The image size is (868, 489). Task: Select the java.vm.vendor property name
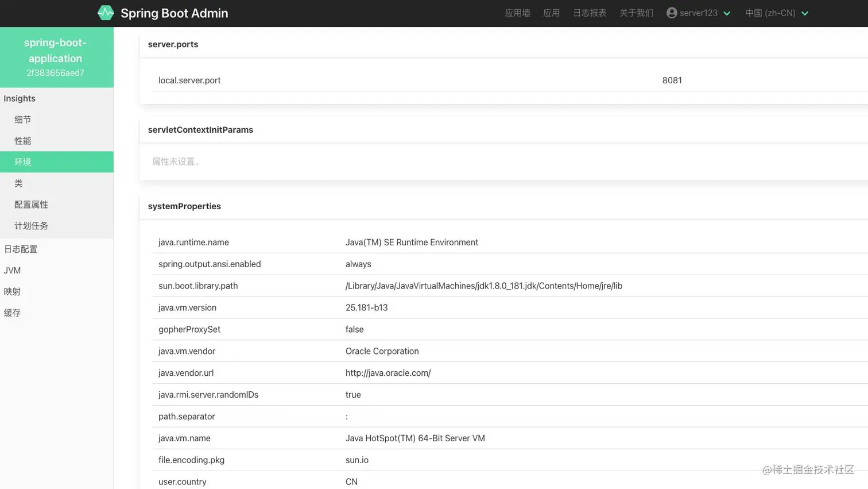pos(187,352)
